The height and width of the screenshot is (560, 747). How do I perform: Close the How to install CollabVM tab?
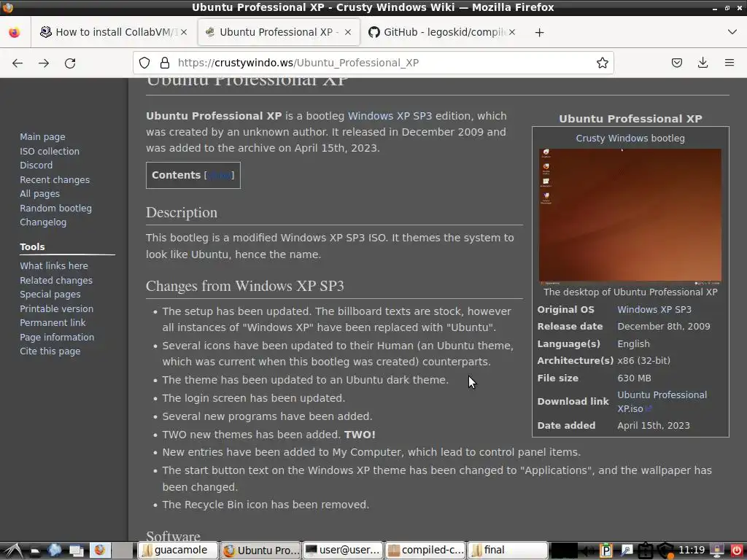click(x=184, y=32)
